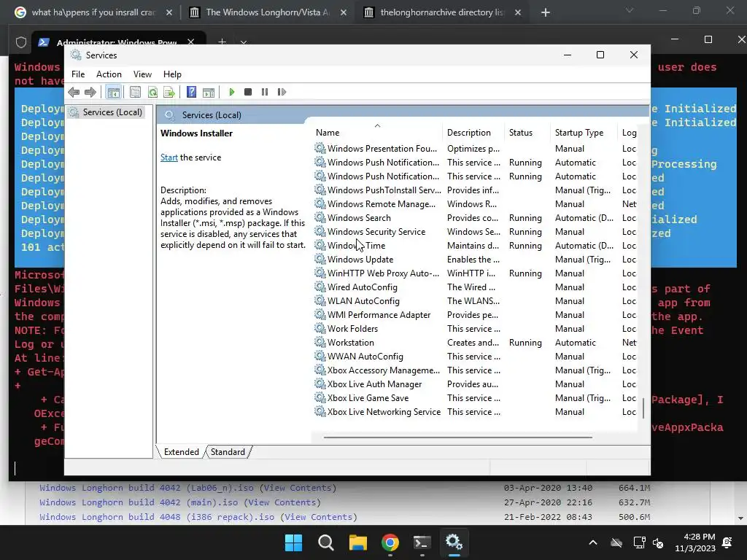Click the WLAN AutoConfig service gear icon
This screenshot has height=560, width=747.
(320, 301)
